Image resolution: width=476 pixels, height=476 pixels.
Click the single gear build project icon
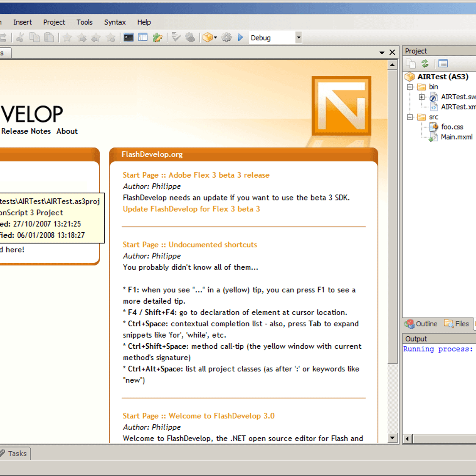[x=226, y=37]
